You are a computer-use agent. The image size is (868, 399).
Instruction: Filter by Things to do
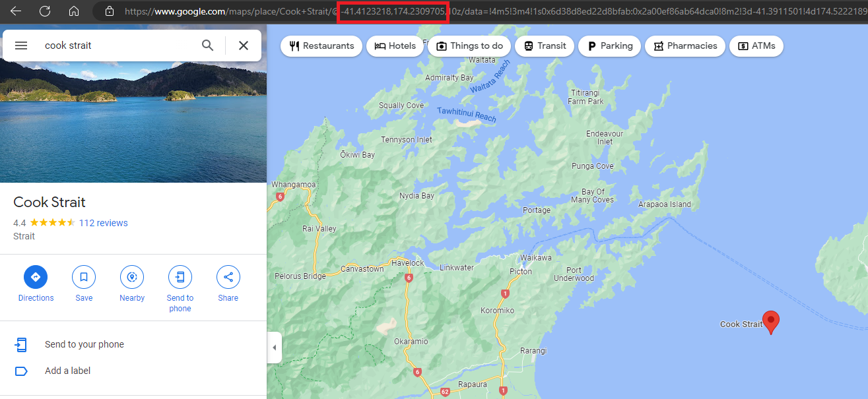click(x=469, y=46)
